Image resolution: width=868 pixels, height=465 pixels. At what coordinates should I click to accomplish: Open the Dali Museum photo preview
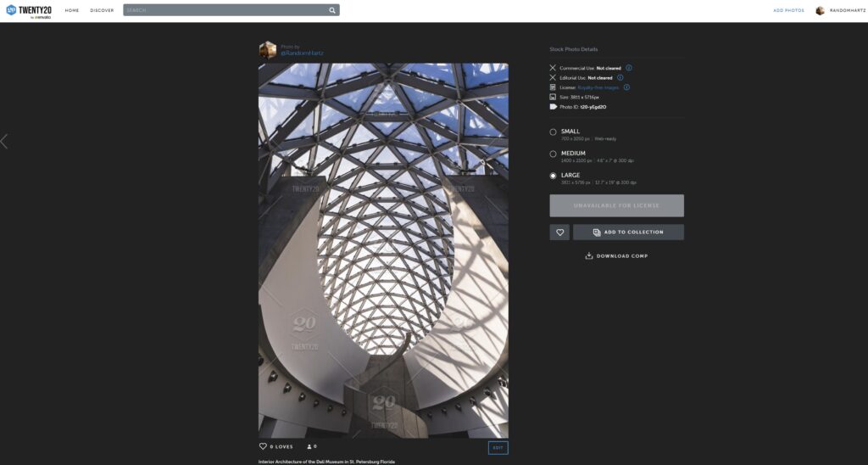pos(383,250)
